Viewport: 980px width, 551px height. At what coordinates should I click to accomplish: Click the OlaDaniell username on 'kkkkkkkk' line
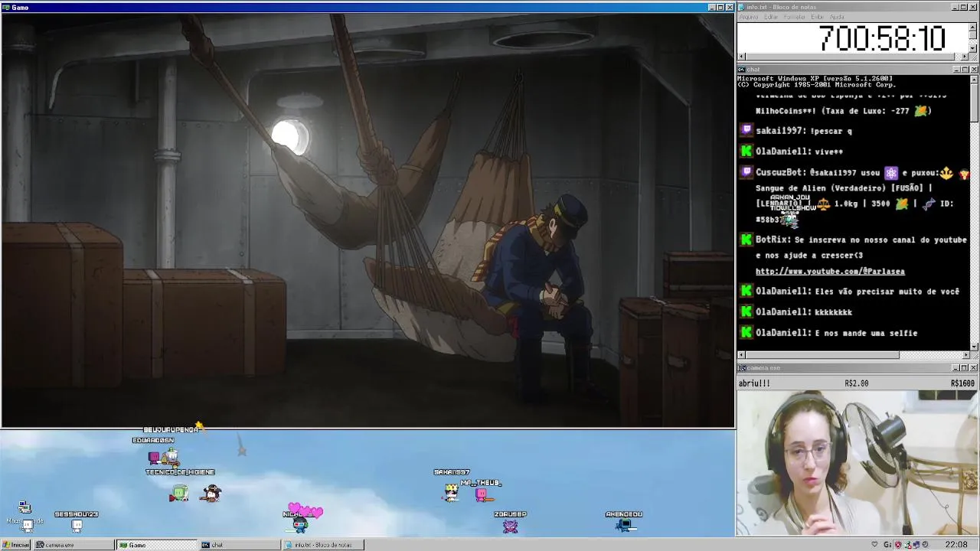tap(782, 311)
